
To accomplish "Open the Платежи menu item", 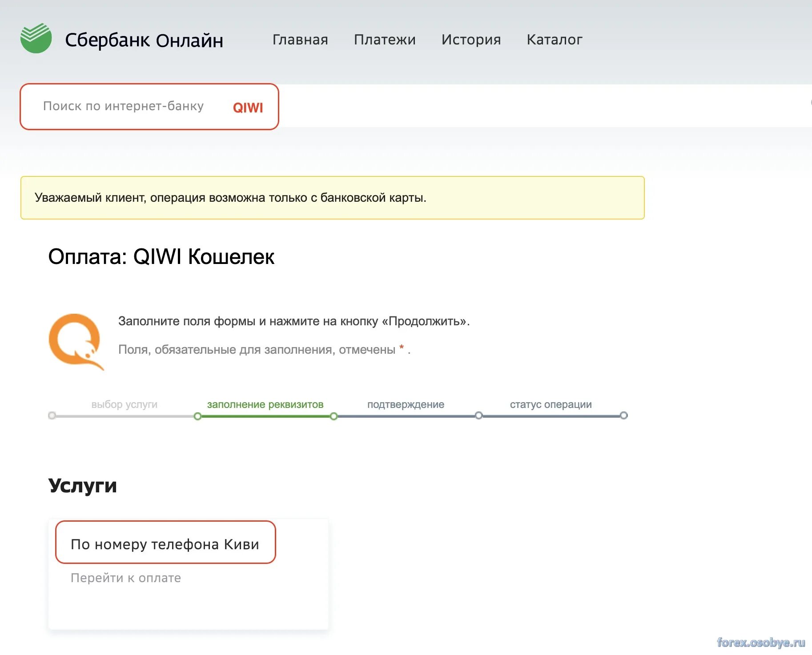I will point(385,40).
